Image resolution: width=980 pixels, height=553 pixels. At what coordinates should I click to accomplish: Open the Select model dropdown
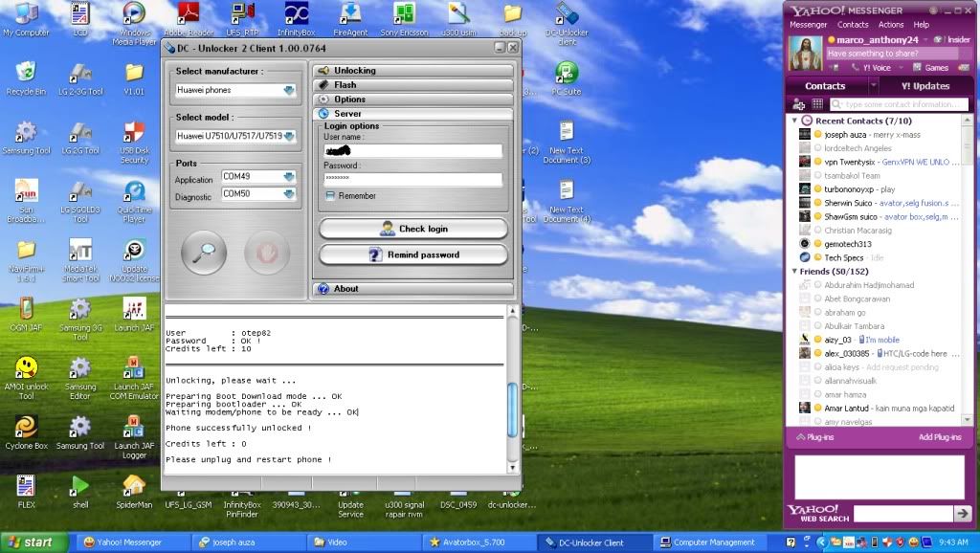[289, 137]
